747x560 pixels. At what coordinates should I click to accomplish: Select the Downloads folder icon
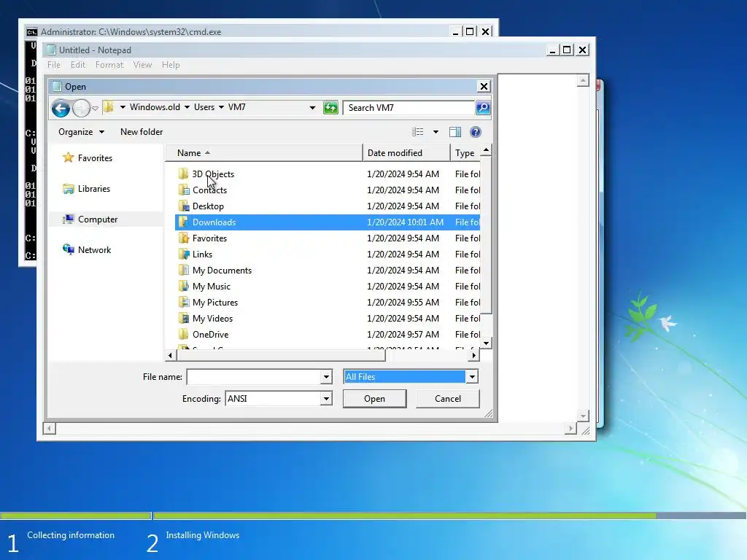pyautogui.click(x=183, y=222)
